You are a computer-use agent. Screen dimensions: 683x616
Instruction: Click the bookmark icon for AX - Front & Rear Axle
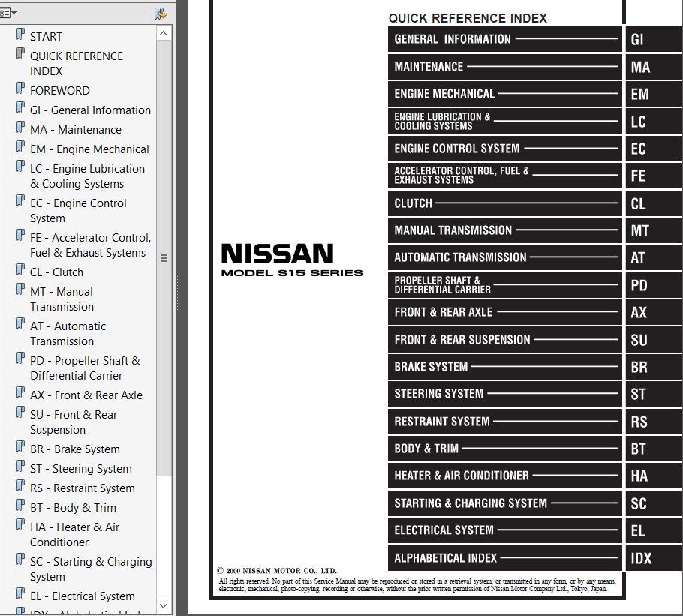pos(20,393)
